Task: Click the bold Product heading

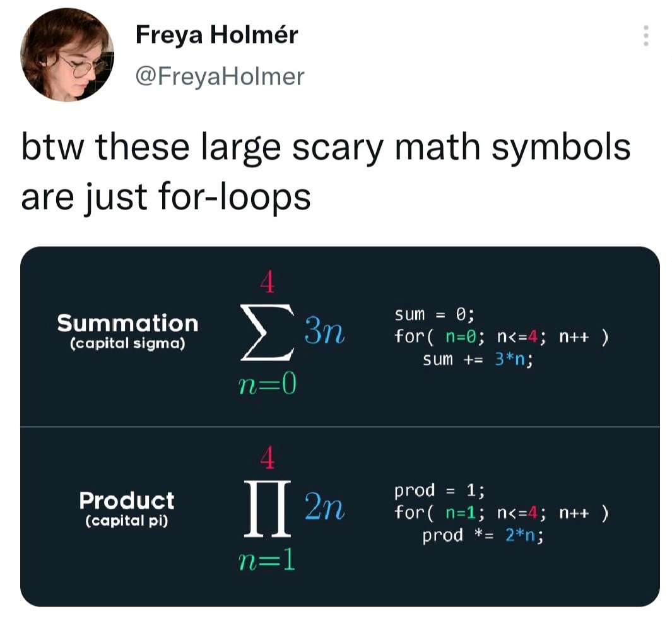Action: pos(127,501)
